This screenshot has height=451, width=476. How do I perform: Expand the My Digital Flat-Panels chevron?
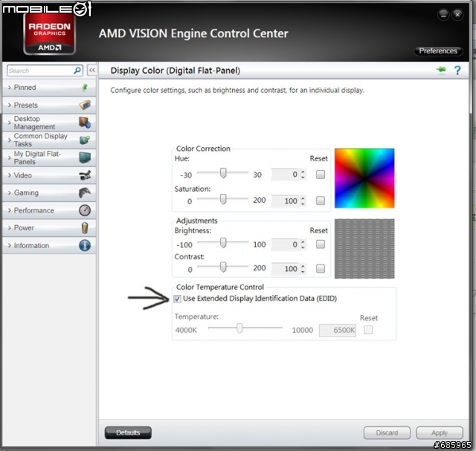pyautogui.click(x=10, y=158)
